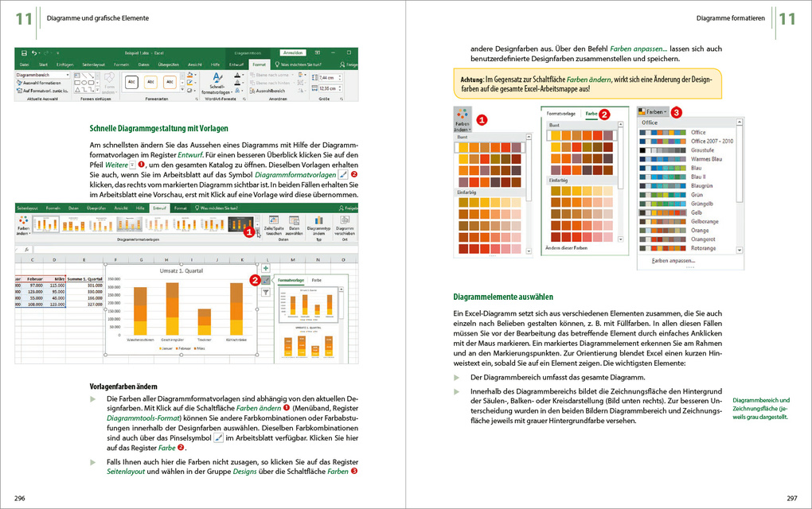Open the WordArt Schnellformatvorlagen icon

[x=217, y=84]
